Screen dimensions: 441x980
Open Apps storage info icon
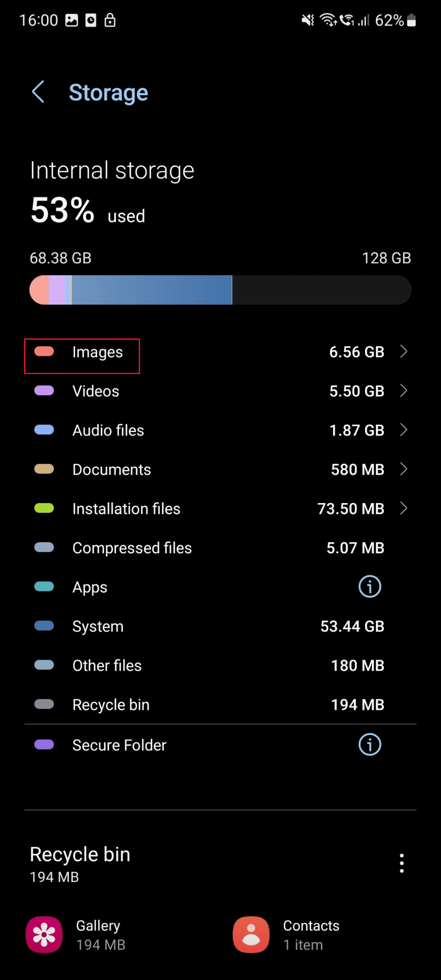point(370,586)
